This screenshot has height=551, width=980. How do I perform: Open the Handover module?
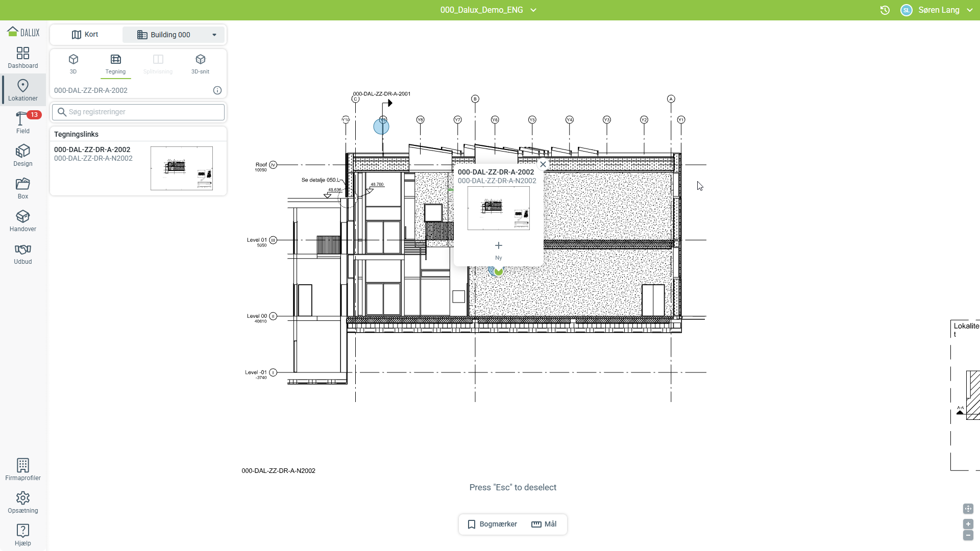point(23,221)
